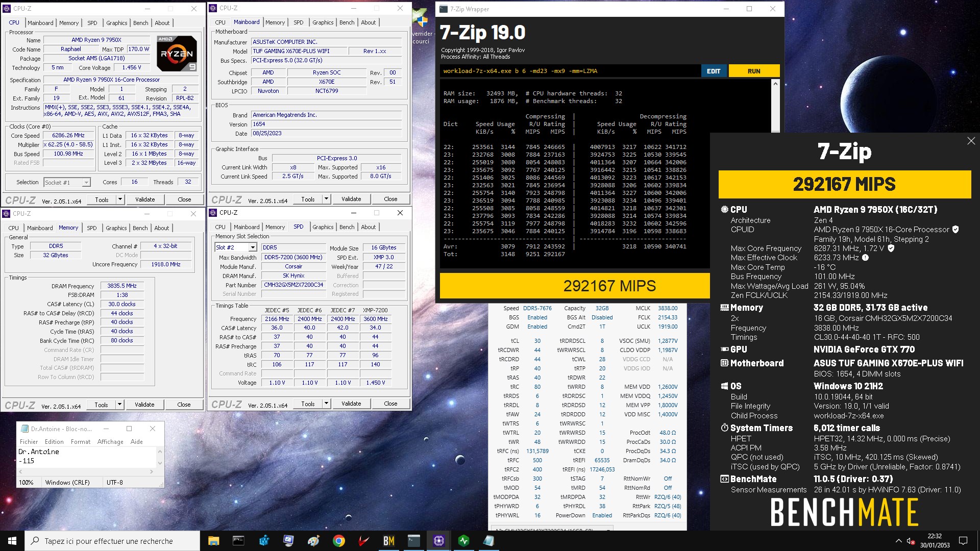Click Notepad horizontal scrollbar right arrow
The image size is (980, 551).
coord(151,472)
